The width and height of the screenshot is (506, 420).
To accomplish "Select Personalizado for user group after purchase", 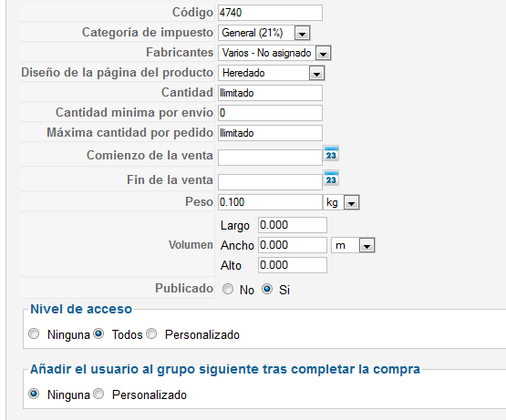I will tap(98, 394).
